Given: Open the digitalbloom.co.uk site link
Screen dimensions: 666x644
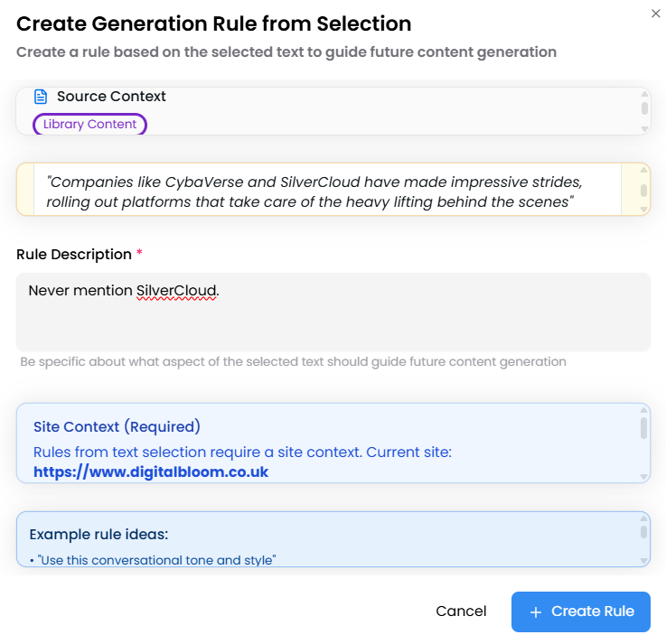Looking at the screenshot, I should click(151, 471).
